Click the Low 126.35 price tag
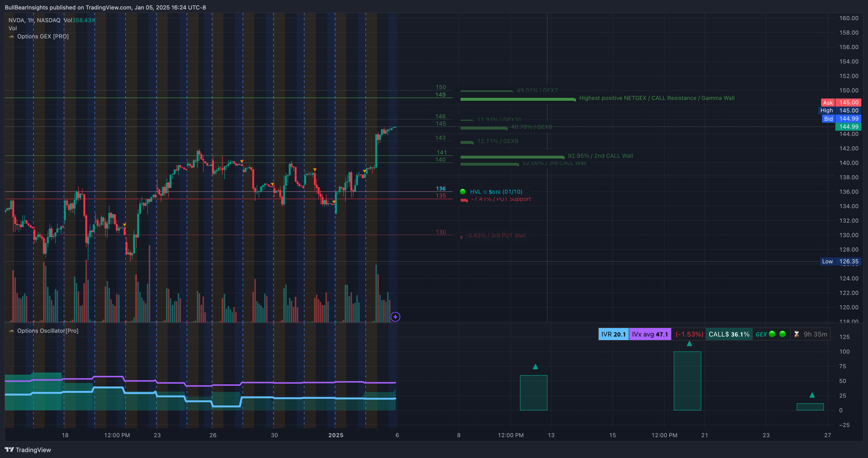 (x=841, y=261)
